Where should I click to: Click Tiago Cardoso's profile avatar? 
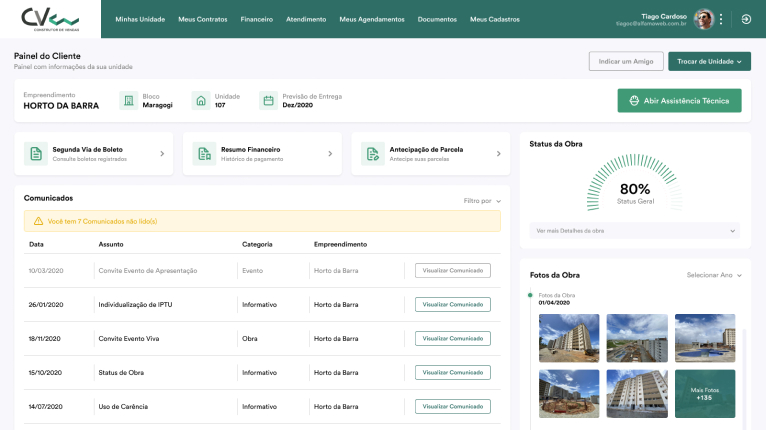click(704, 19)
